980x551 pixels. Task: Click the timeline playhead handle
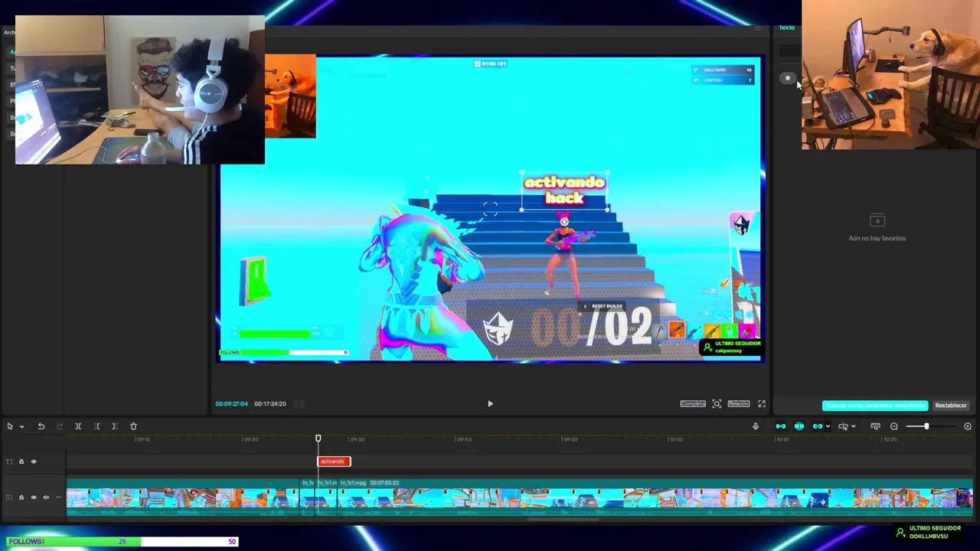click(318, 439)
